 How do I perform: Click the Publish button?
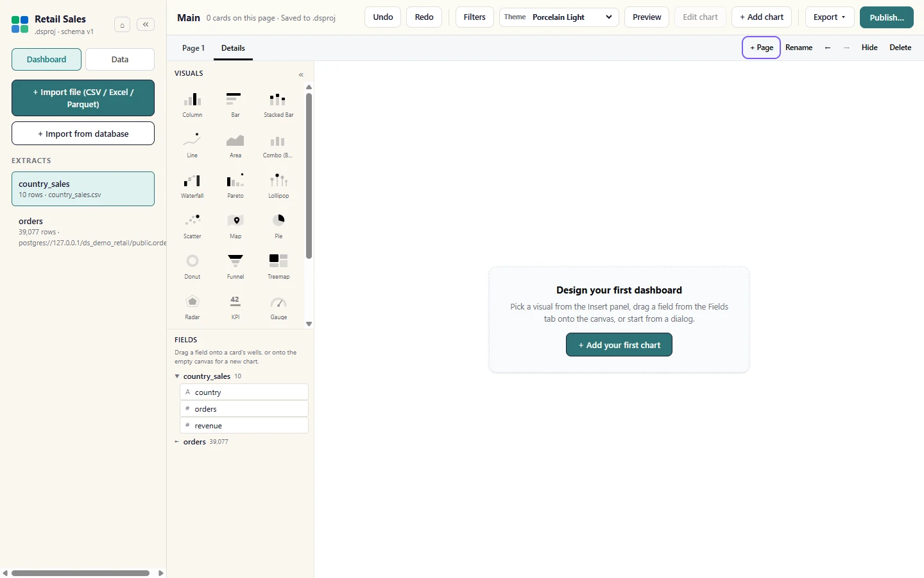click(x=887, y=17)
